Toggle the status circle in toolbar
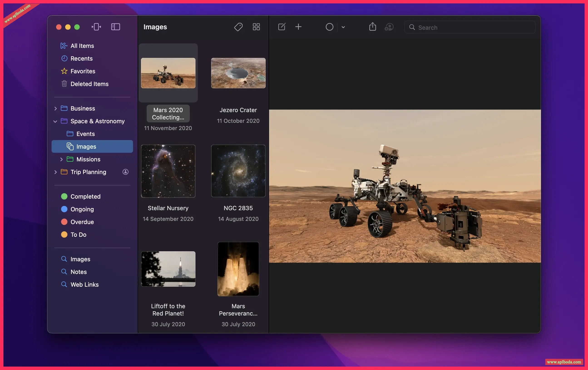 [329, 27]
